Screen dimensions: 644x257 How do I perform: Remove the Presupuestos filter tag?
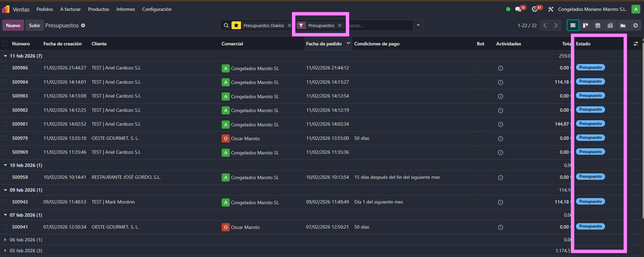tap(340, 25)
